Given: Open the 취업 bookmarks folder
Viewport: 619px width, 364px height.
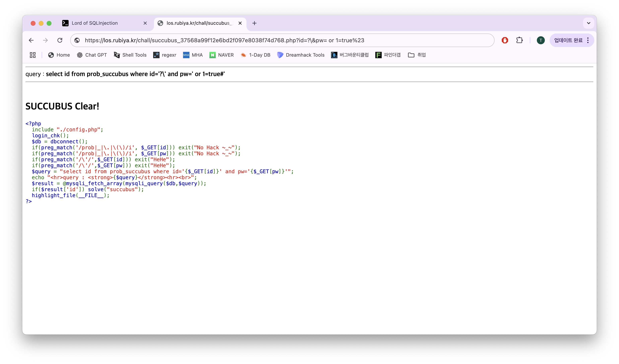Looking at the screenshot, I should click(417, 55).
